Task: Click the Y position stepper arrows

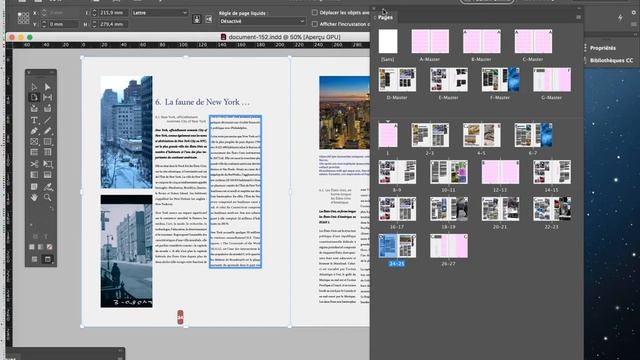Action: pos(44,24)
